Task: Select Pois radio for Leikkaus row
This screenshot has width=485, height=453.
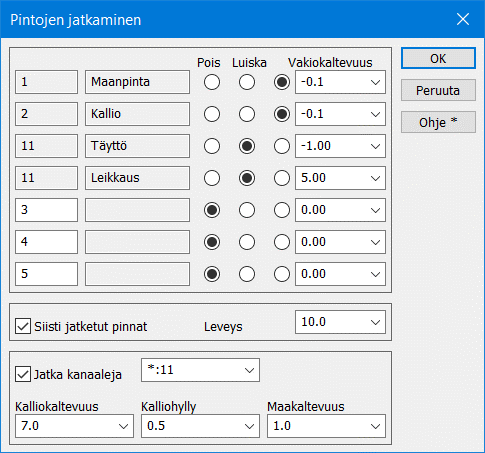Action: point(212,178)
